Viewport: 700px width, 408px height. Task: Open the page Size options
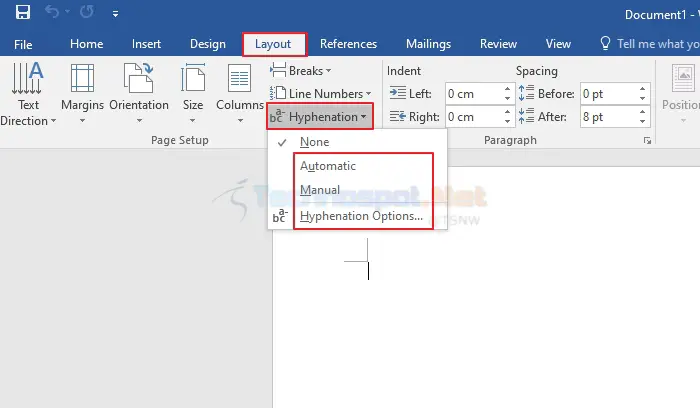click(193, 94)
